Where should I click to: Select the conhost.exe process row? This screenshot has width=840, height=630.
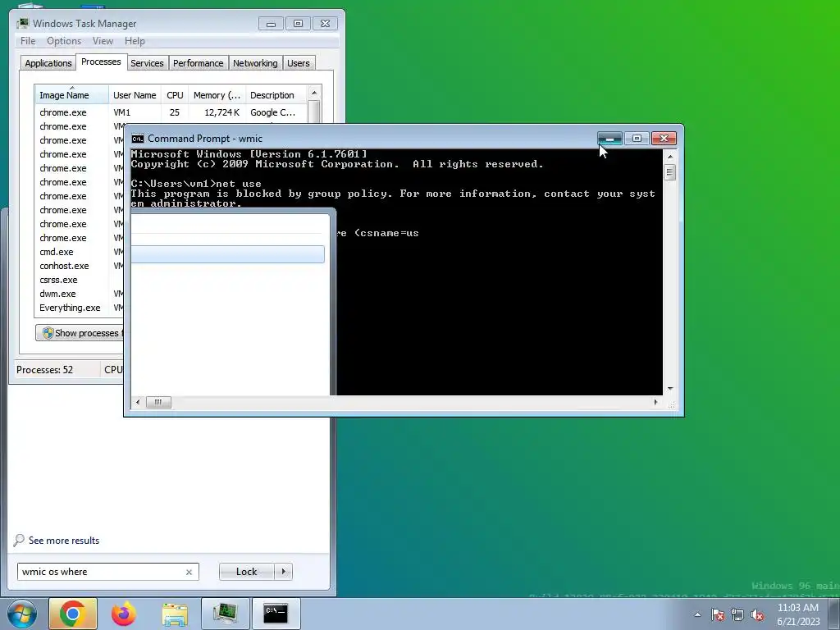[80, 266]
